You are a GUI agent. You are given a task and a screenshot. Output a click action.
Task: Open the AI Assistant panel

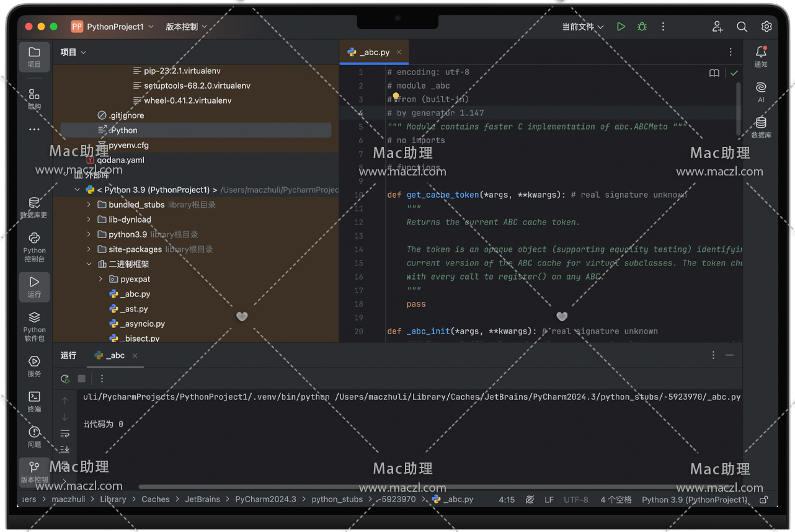[761, 91]
